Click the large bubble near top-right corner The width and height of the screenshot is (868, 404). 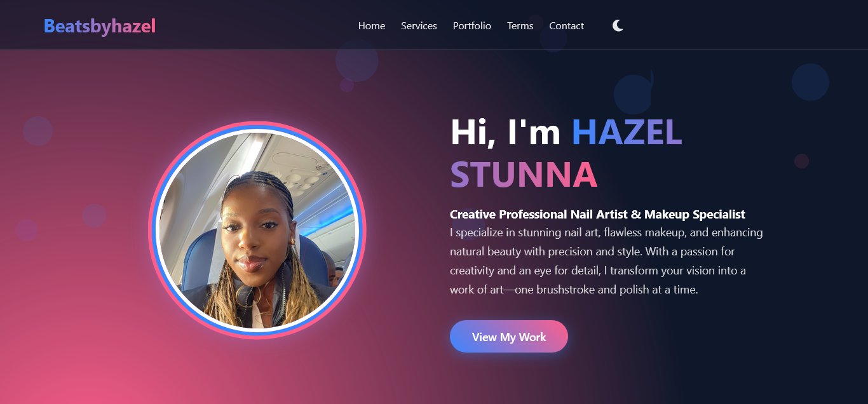click(x=810, y=82)
